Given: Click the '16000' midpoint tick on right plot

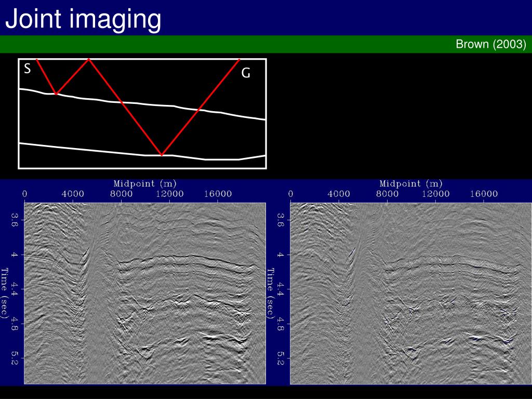Looking at the screenshot, I should pyautogui.click(x=484, y=194).
